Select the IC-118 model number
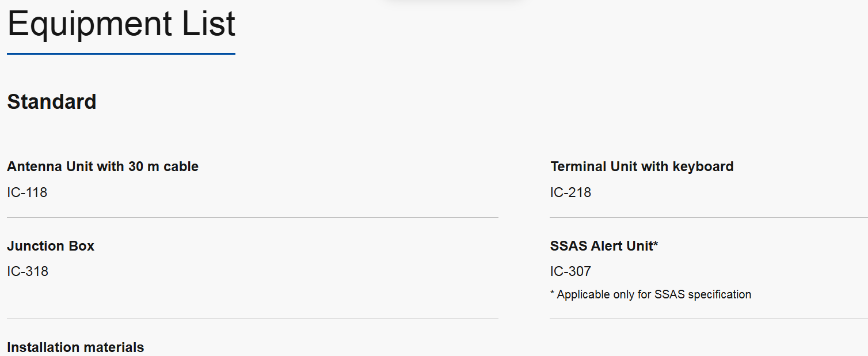 [x=27, y=192]
